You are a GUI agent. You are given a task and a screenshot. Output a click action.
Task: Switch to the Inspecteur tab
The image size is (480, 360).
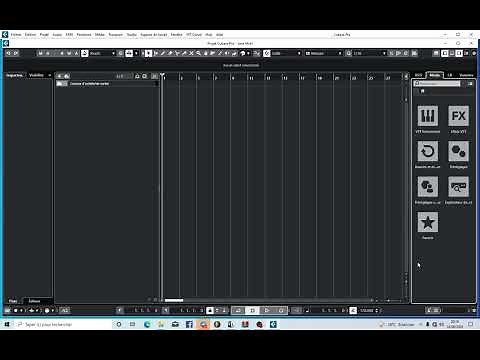click(15, 75)
